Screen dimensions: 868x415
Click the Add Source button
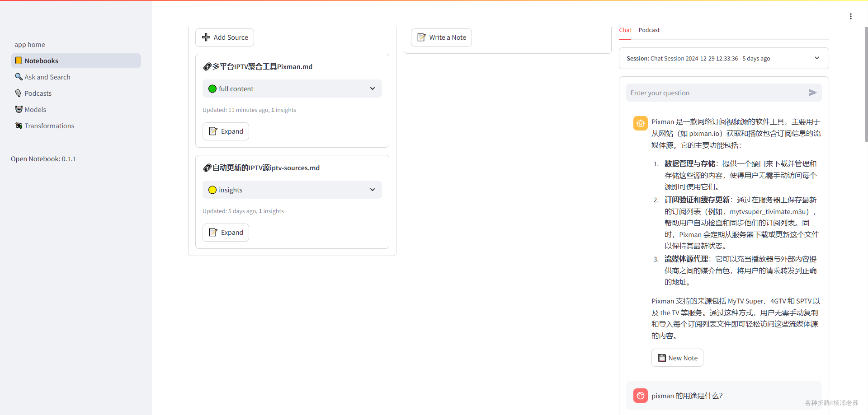click(225, 37)
